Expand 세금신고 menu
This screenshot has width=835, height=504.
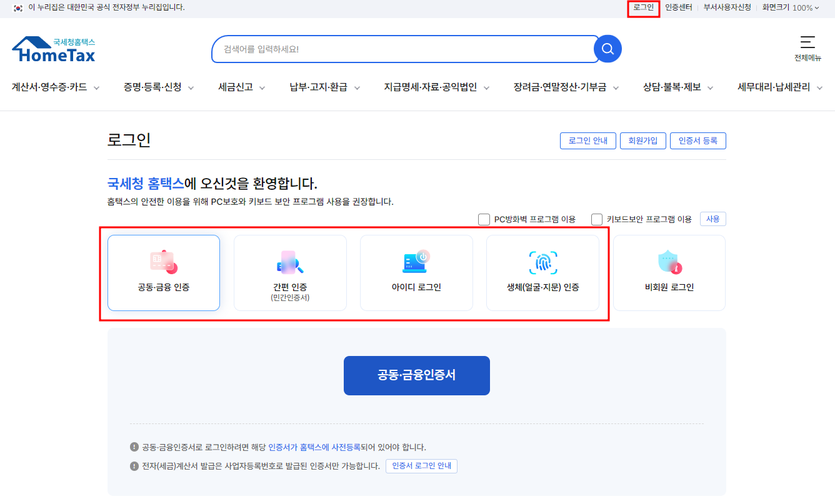242,87
